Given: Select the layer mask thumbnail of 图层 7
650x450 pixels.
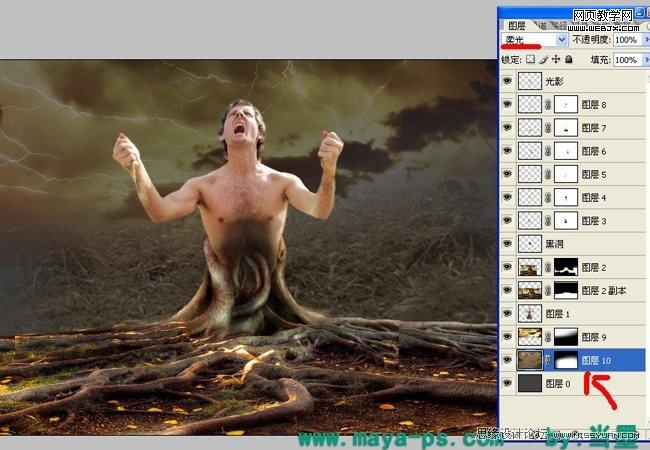Looking at the screenshot, I should tap(566, 128).
